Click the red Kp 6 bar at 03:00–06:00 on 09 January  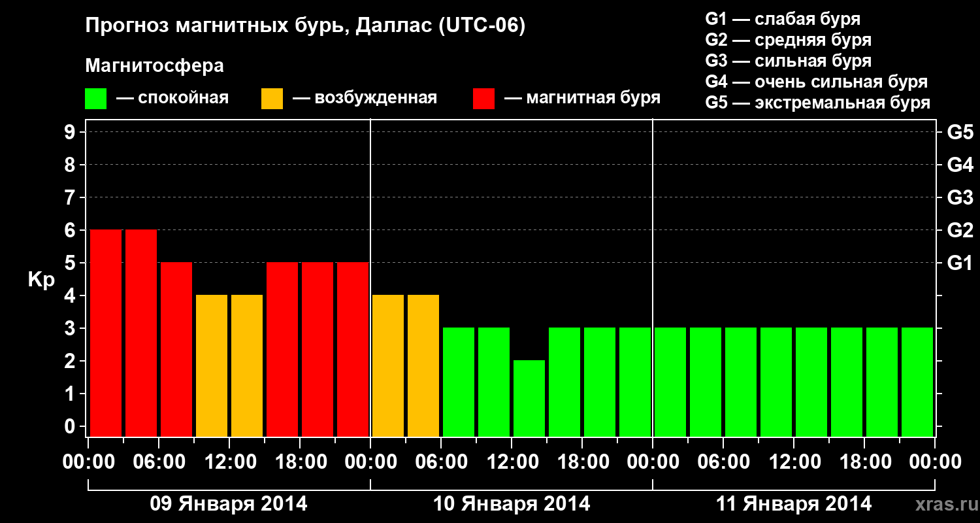(x=141, y=333)
